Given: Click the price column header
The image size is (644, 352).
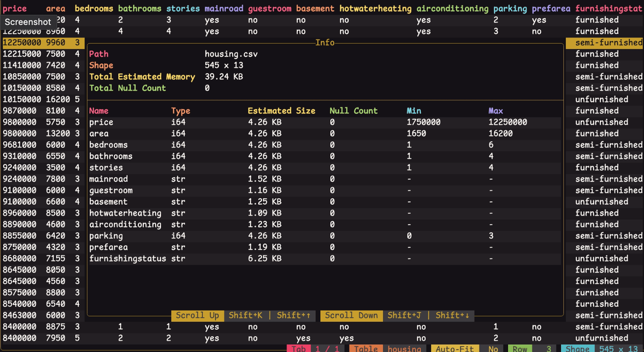Looking at the screenshot, I should point(15,9).
